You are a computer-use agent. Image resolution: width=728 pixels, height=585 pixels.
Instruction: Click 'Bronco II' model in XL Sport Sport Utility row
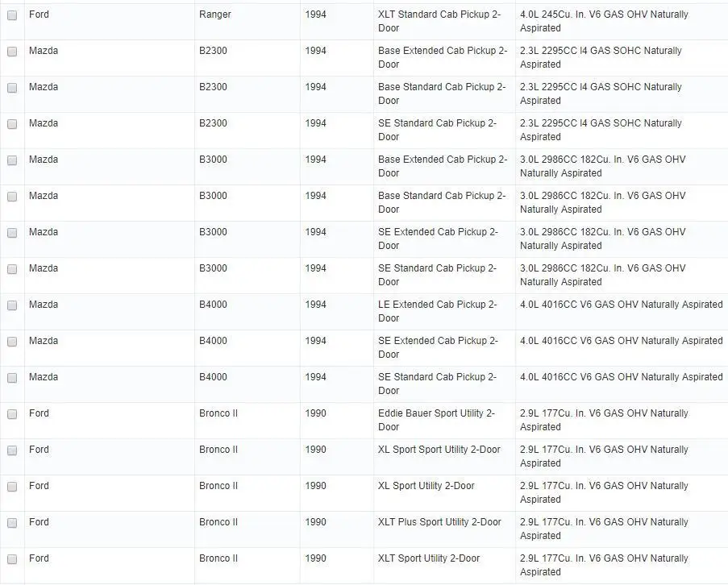[x=218, y=450]
